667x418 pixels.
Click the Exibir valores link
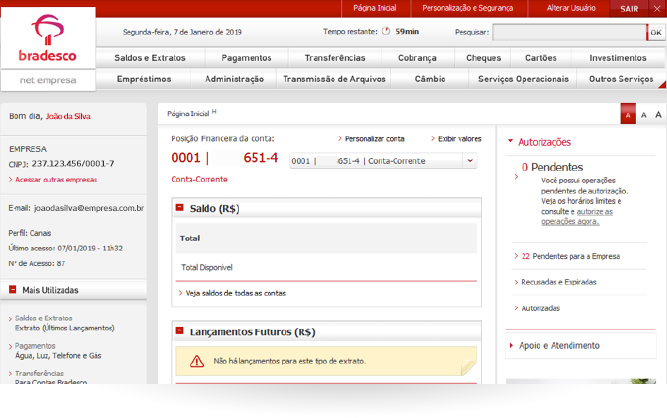pyautogui.click(x=458, y=138)
